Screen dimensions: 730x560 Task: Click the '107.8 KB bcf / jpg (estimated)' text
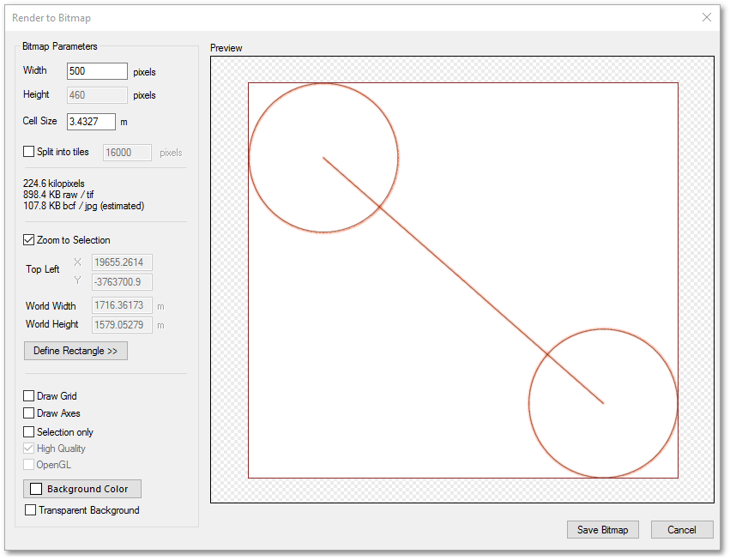click(84, 206)
